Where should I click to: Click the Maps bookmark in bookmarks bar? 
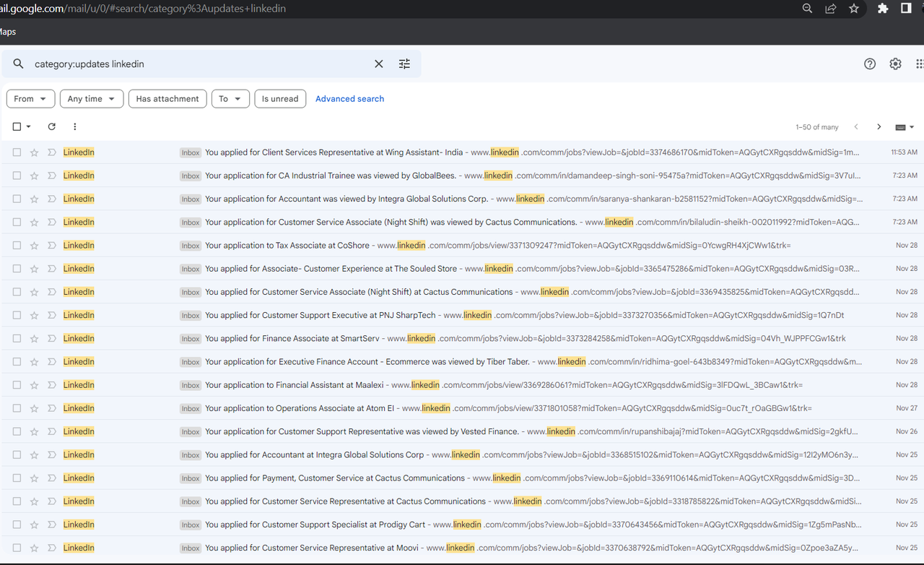click(7, 32)
